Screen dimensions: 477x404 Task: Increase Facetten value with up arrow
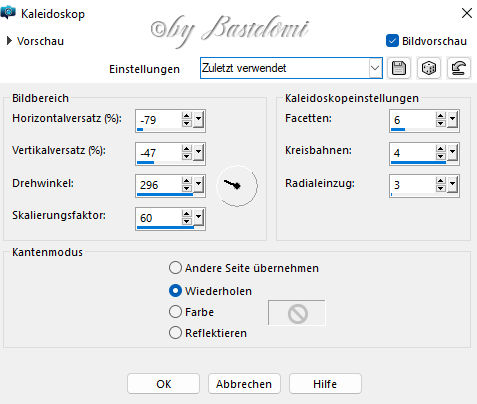tap(441, 116)
